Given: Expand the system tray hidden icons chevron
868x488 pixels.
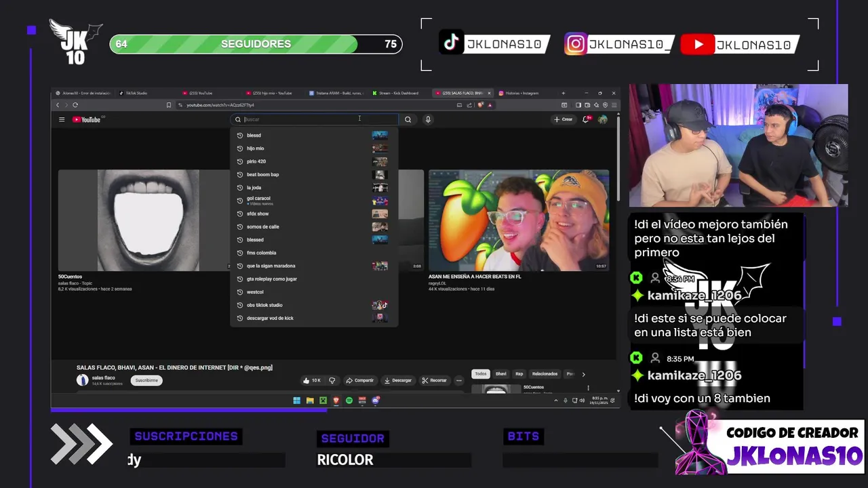Looking at the screenshot, I should click(x=555, y=400).
